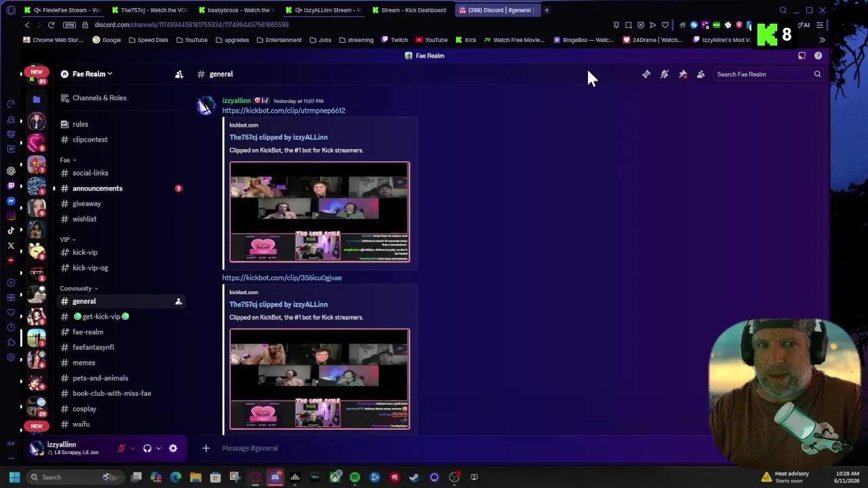Toggle notification settings bell in header

[x=665, y=75]
